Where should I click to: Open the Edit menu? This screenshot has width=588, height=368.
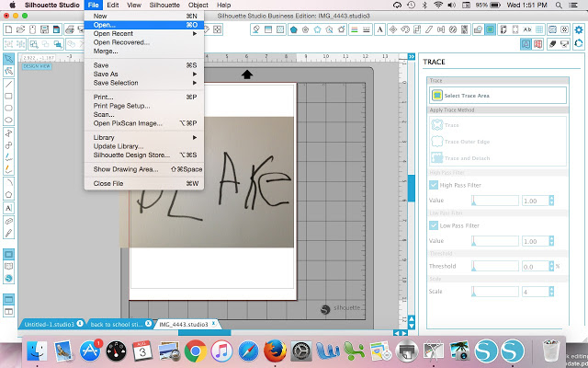tap(112, 6)
